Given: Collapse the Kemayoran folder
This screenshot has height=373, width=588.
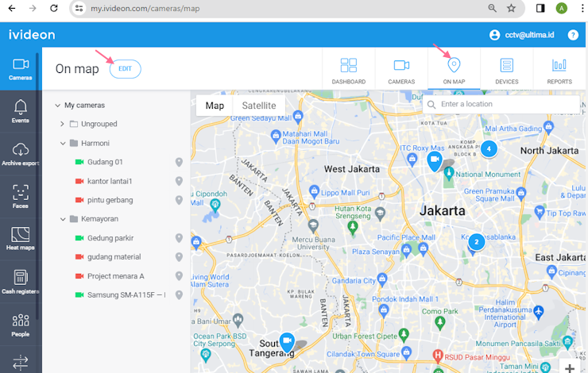Looking at the screenshot, I should pos(63,219).
